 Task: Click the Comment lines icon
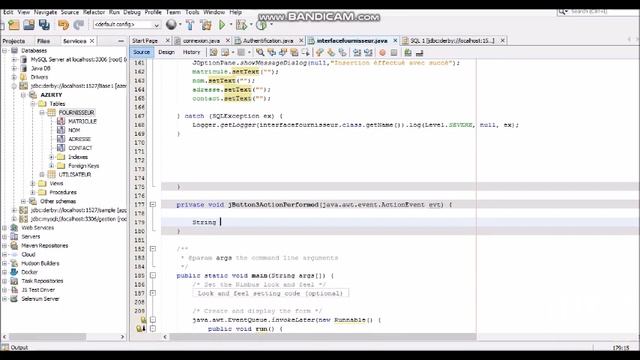point(408,52)
